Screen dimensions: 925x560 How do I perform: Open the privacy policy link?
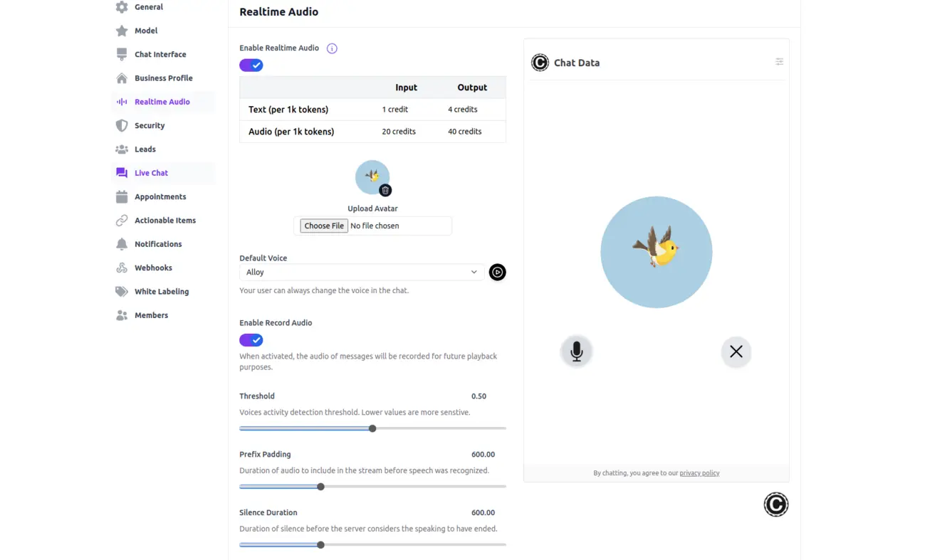(x=699, y=472)
